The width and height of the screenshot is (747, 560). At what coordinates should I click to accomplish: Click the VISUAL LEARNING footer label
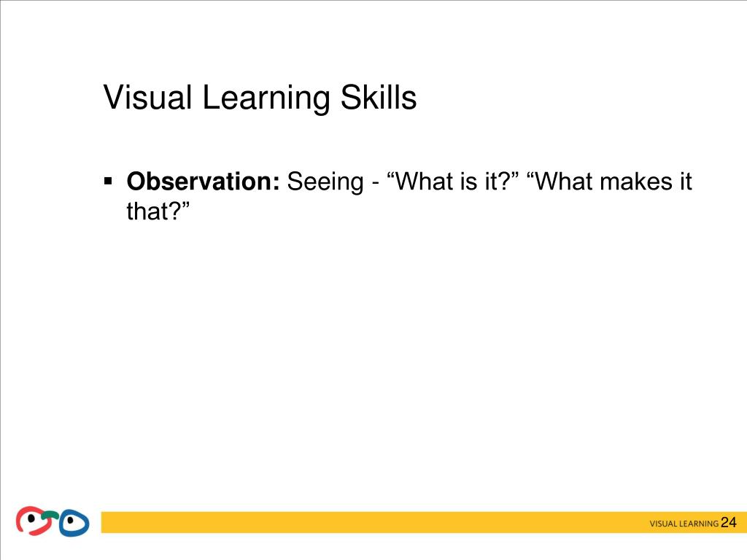click(684, 524)
